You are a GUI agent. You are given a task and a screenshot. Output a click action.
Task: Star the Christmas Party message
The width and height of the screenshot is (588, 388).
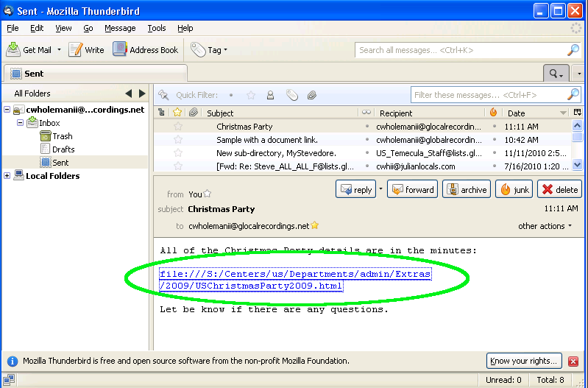177,127
